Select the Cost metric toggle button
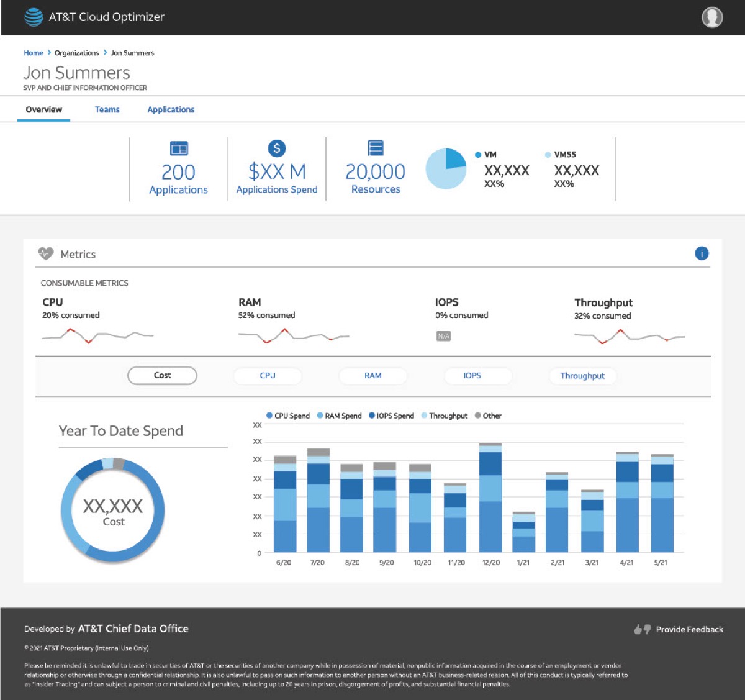Screen dimensions: 745x700 click(162, 375)
